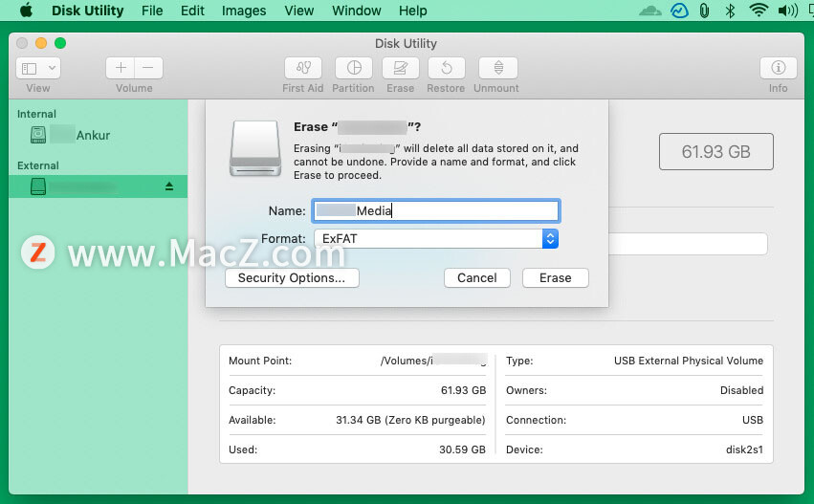
Task: Open the Window menu
Action: coord(356,11)
